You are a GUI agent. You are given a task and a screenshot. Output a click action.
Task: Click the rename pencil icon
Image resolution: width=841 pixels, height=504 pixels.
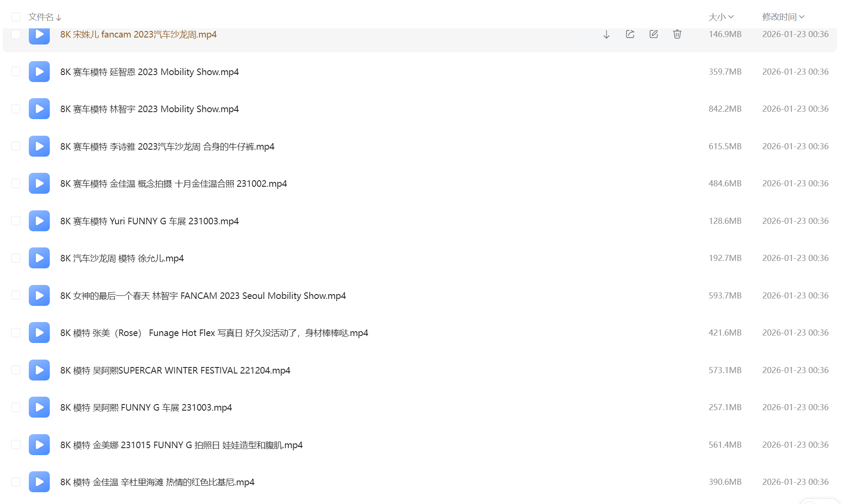[x=653, y=34]
